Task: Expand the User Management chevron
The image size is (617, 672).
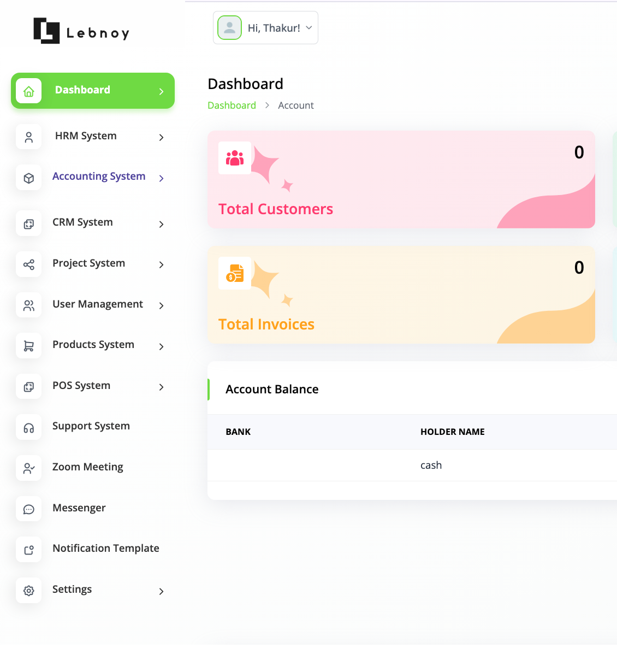Action: coord(161,305)
